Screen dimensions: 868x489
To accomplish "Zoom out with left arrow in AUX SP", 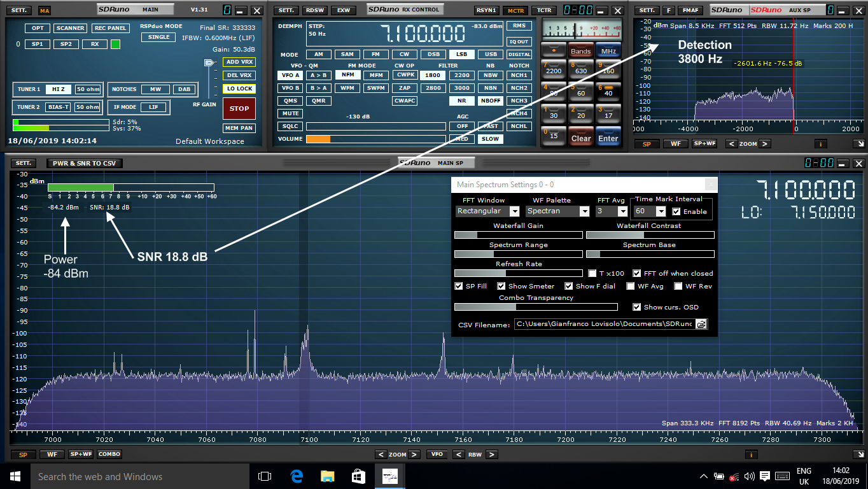I will click(x=731, y=144).
